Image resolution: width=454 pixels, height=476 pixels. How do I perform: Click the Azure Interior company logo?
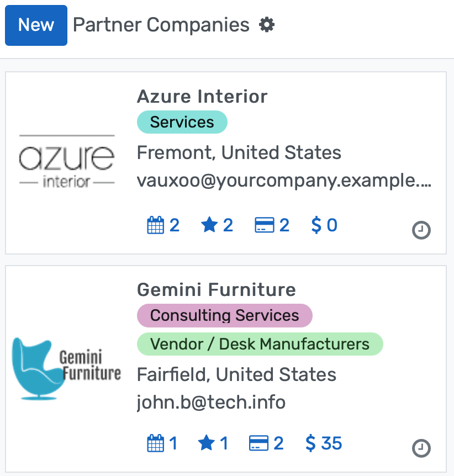click(x=66, y=160)
